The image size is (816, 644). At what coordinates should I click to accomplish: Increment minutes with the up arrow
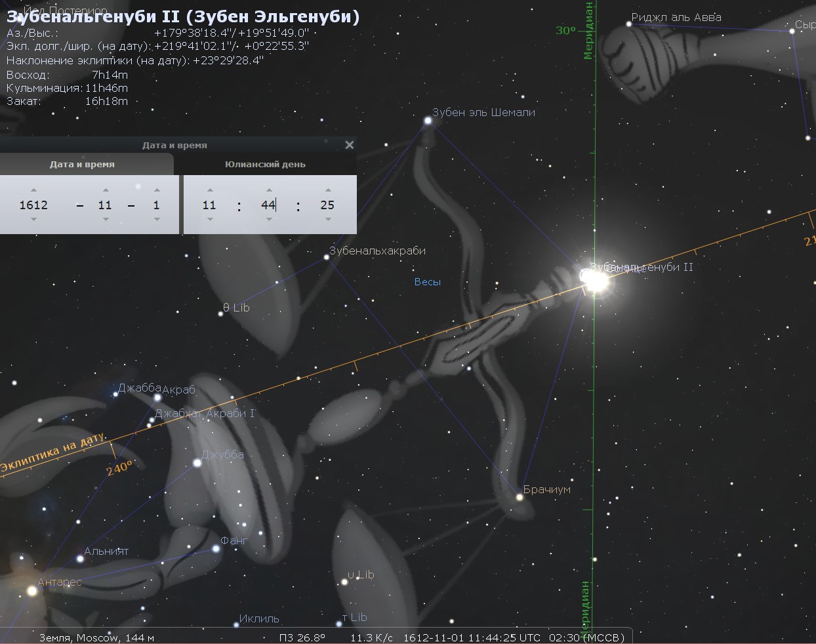pyautogui.click(x=268, y=190)
